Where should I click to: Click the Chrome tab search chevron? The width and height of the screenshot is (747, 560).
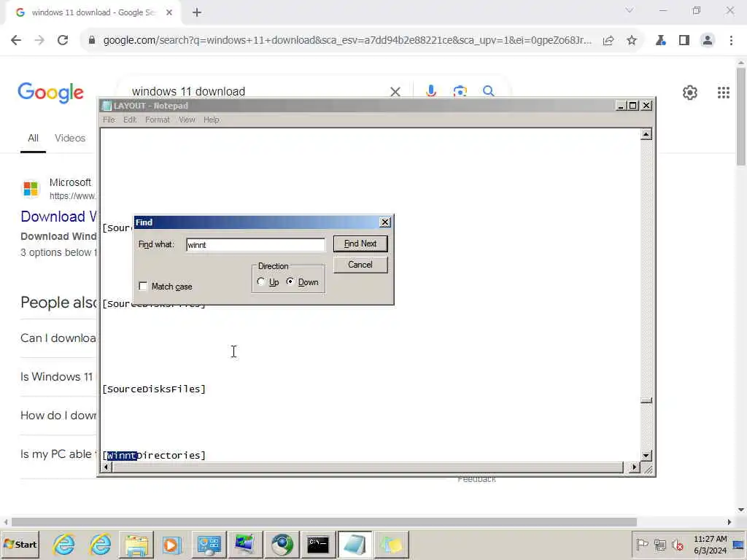[x=630, y=10]
